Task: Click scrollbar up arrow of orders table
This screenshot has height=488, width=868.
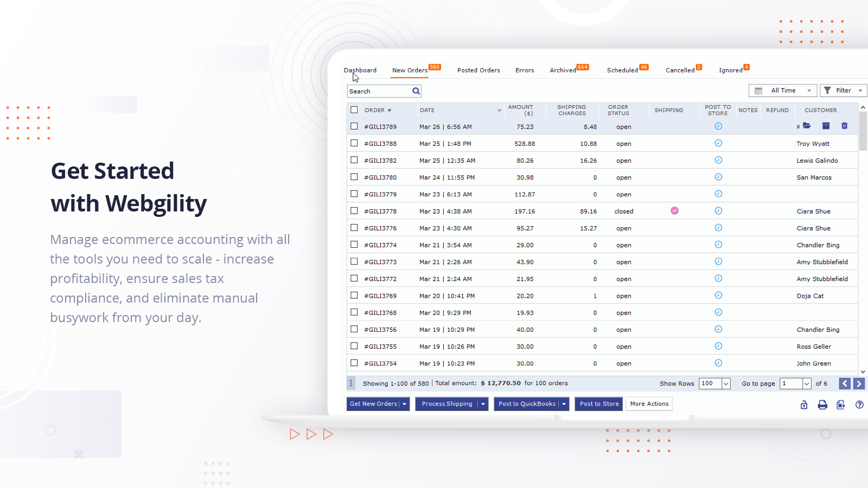Action: pos(863,107)
